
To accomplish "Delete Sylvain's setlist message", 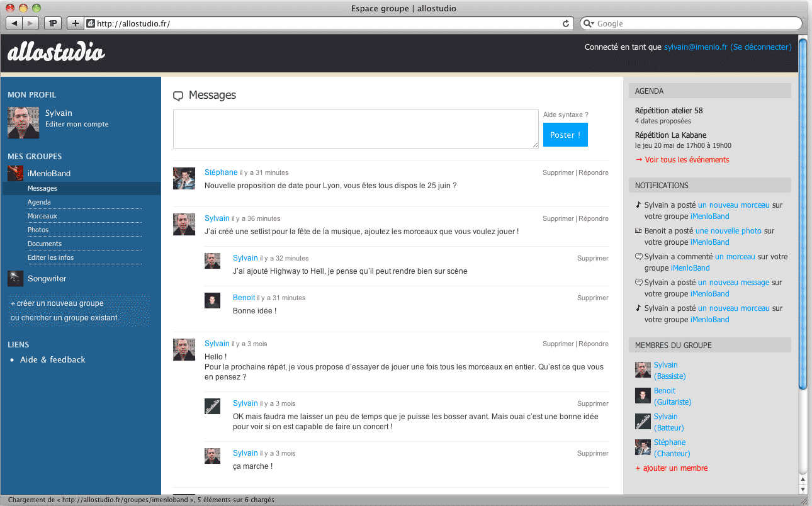I will tap(558, 218).
